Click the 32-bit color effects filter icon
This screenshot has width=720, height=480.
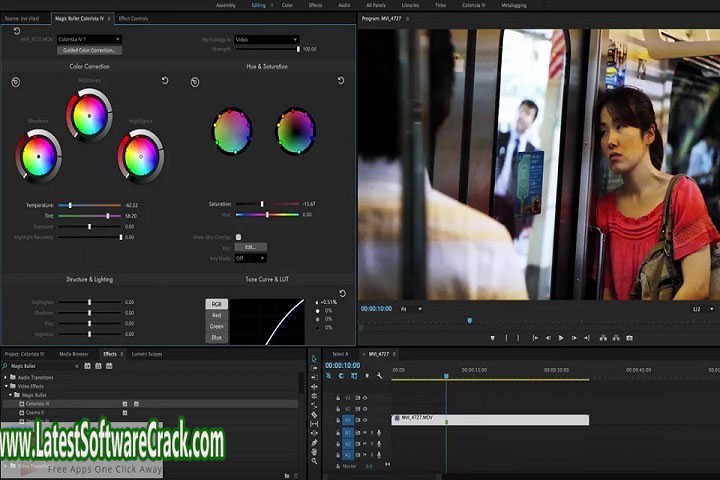(98, 366)
